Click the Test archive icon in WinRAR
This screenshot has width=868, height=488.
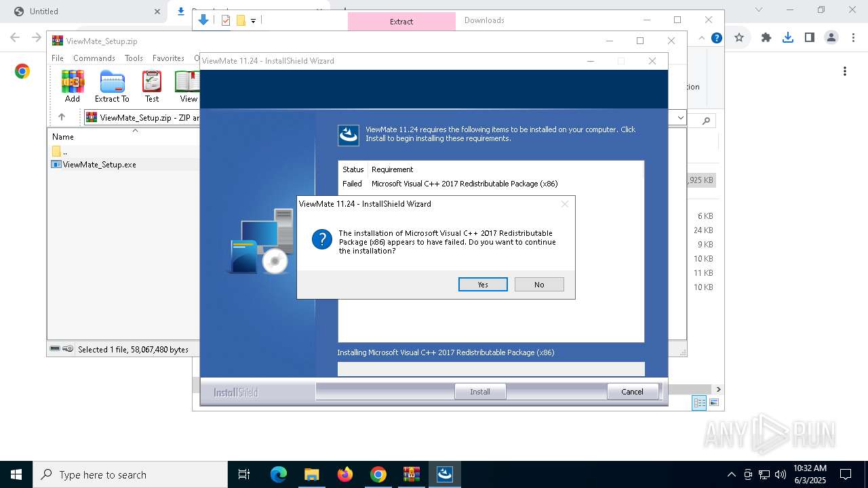coord(152,87)
